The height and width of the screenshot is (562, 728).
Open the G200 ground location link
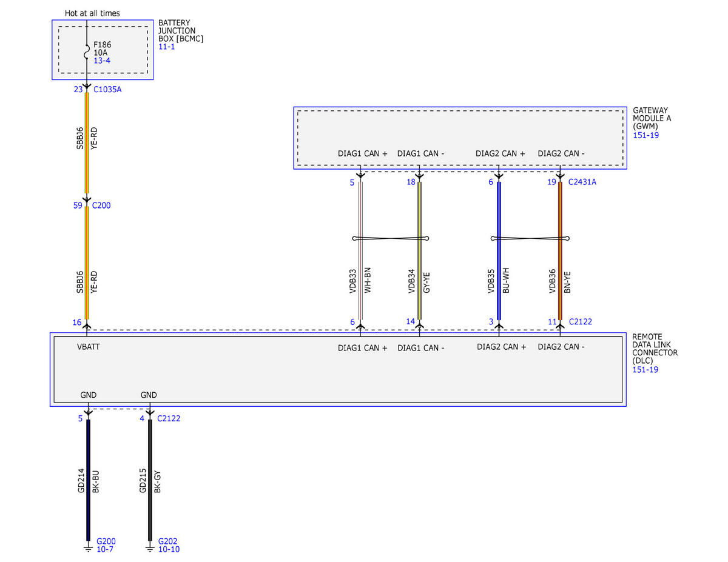pos(106,541)
